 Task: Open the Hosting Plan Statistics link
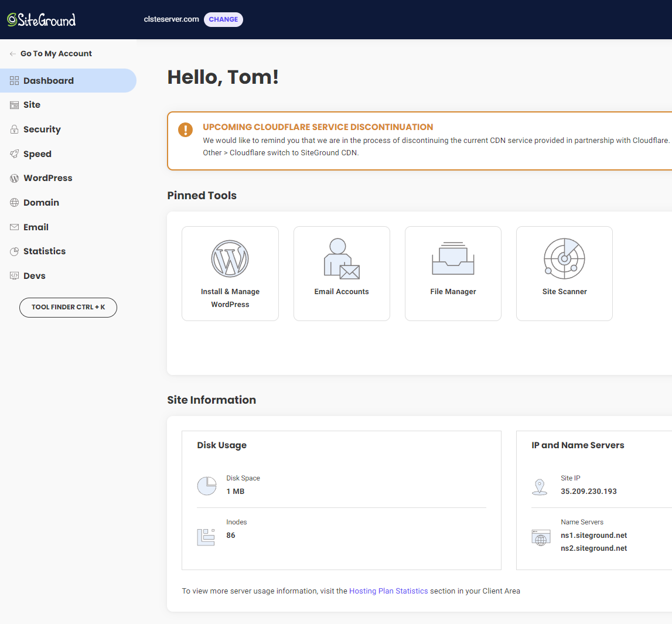click(x=388, y=591)
